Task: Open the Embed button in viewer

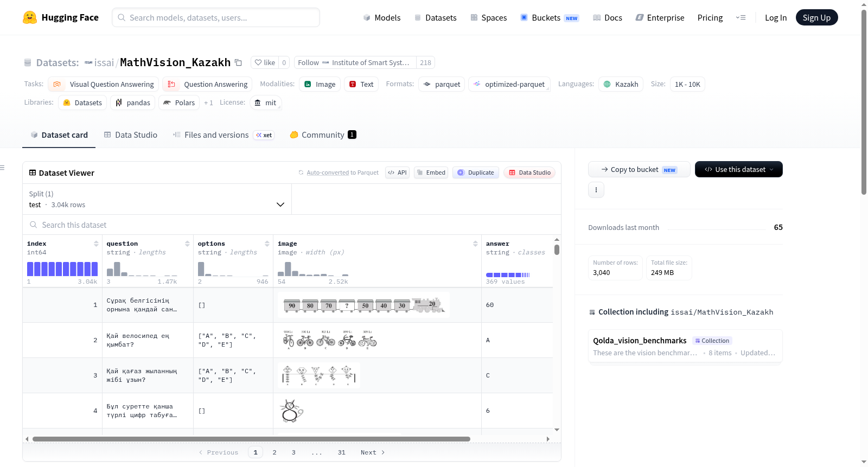Action: click(431, 172)
